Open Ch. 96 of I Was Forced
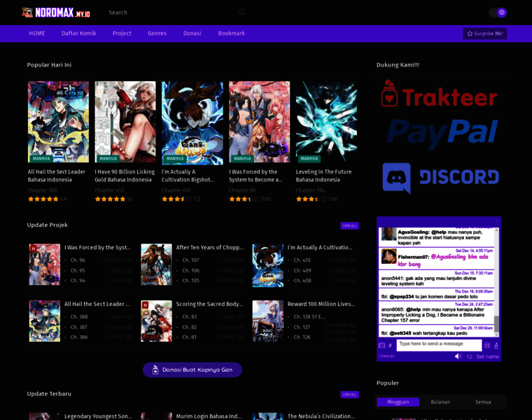Screen dimensions: 532x420 point(78,260)
